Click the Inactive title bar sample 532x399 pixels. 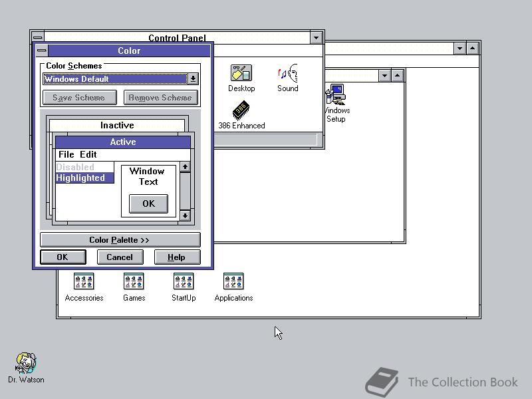pyautogui.click(x=117, y=125)
